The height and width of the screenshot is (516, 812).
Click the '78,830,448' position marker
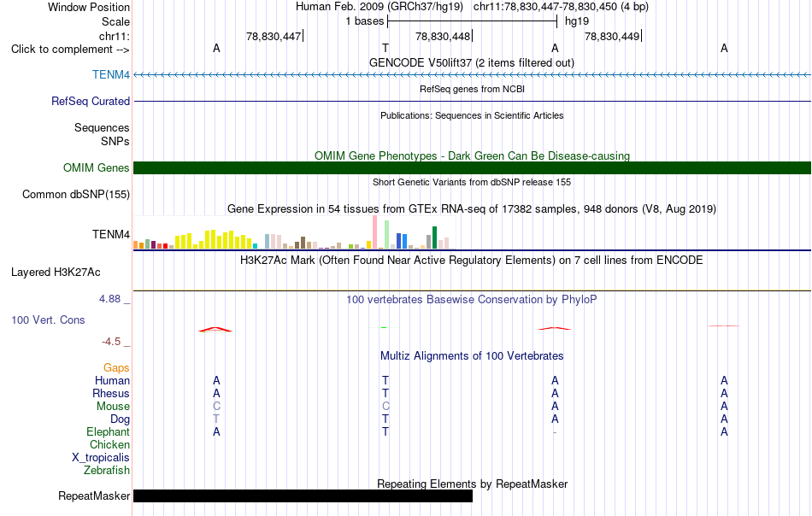coord(443,36)
